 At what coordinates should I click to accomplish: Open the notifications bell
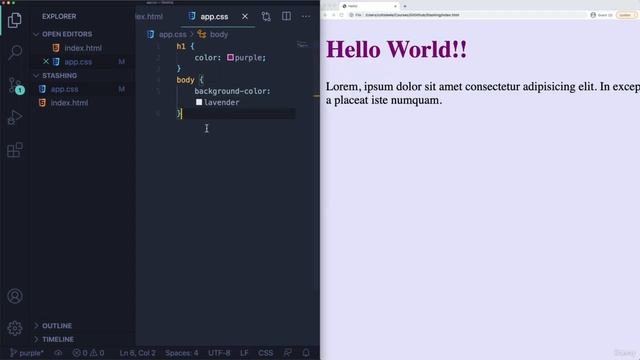(306, 353)
